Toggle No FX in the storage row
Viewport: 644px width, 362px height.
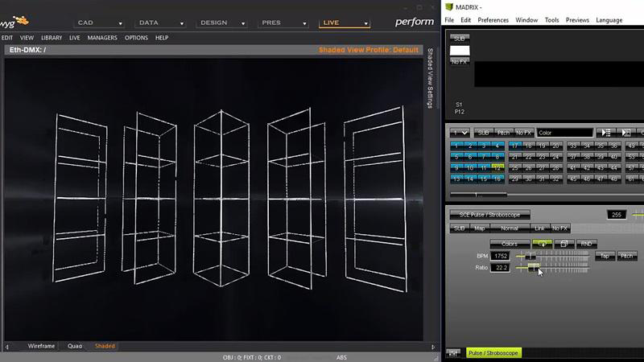point(523,133)
